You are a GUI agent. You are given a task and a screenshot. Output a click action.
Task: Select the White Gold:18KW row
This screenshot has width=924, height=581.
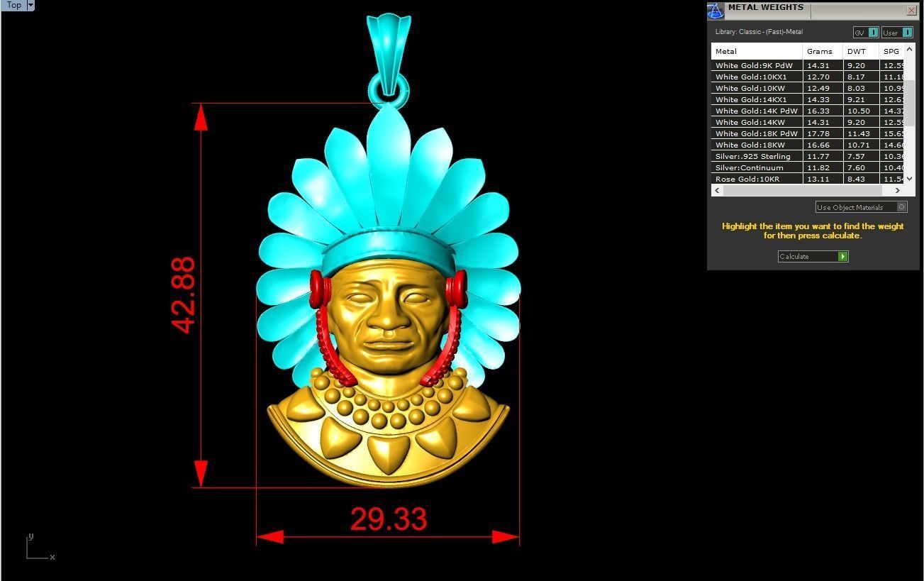(x=808, y=145)
